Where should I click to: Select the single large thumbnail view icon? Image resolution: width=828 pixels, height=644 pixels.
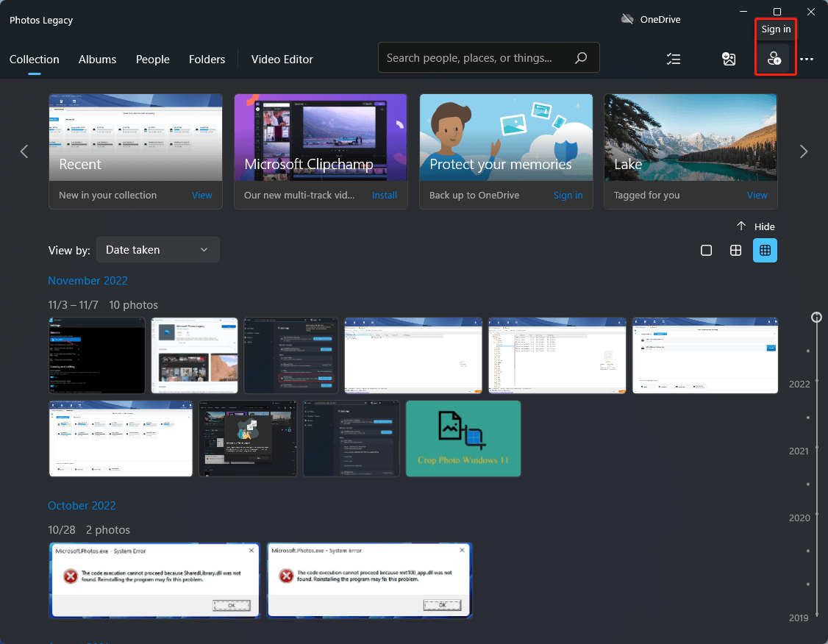tap(706, 250)
